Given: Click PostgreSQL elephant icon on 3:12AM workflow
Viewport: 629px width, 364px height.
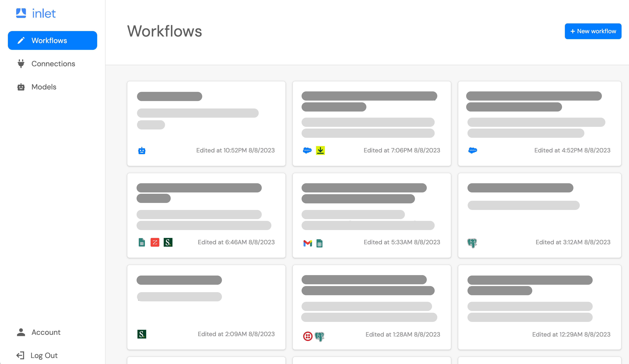Looking at the screenshot, I should (x=472, y=243).
